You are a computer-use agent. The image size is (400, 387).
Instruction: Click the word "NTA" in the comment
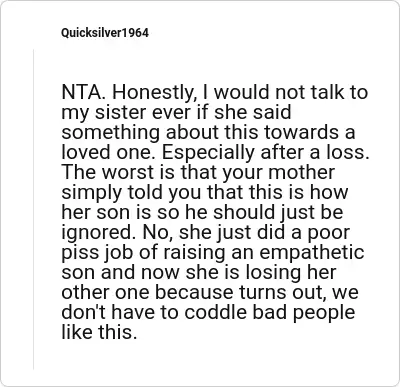81,92
